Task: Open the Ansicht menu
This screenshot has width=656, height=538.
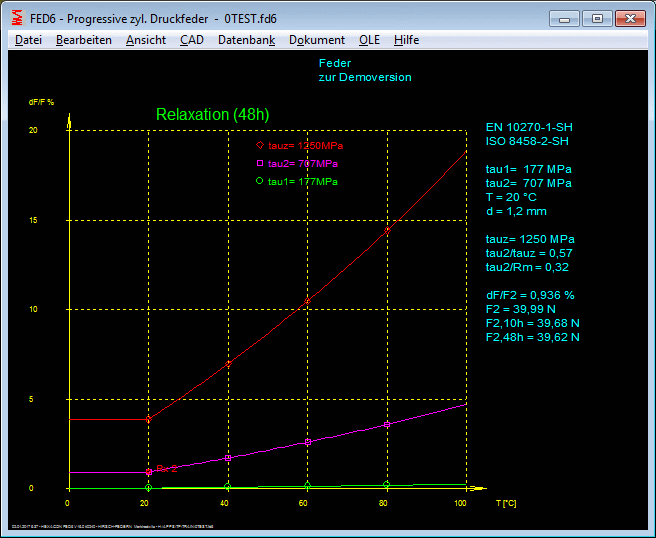Action: pos(146,40)
